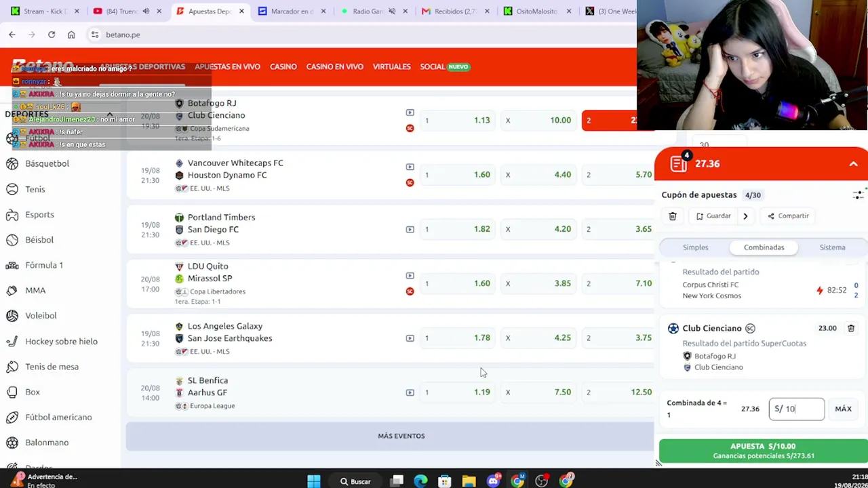
Task: Remove Club Cienciano selection from coupon
Action: click(851, 328)
